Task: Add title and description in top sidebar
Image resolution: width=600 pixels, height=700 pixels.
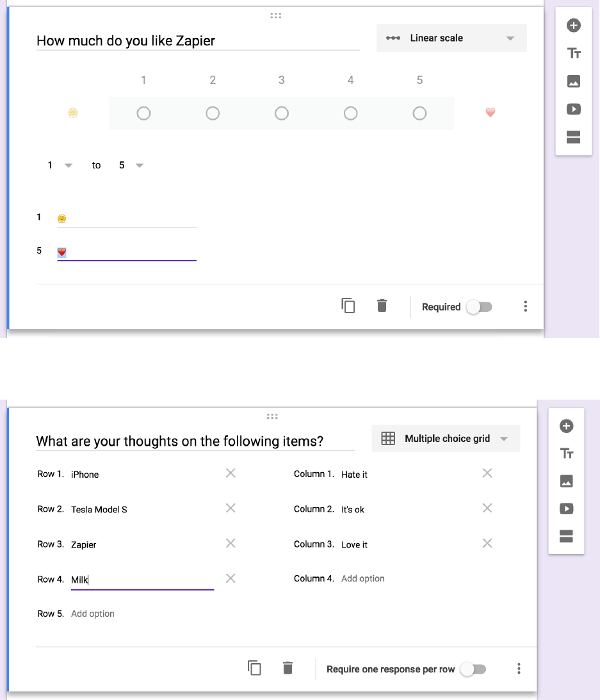Action: [x=574, y=54]
